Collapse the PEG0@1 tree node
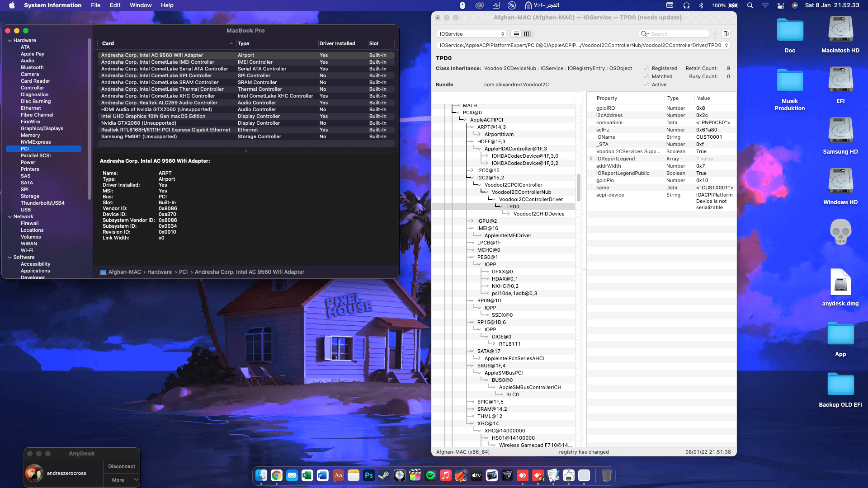The height and width of the screenshot is (488, 868). pos(471,257)
